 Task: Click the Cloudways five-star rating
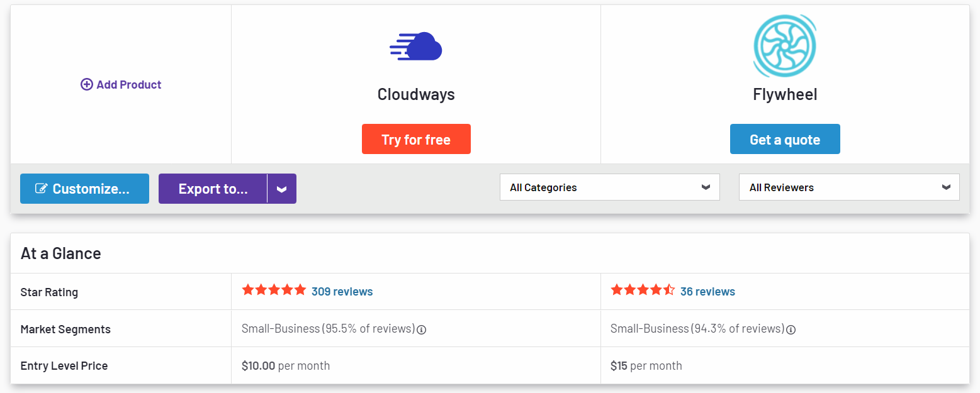coord(274,290)
